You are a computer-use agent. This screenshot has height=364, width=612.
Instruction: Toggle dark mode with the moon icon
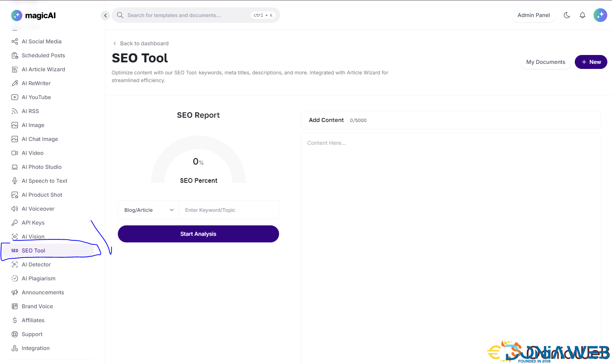[567, 15]
